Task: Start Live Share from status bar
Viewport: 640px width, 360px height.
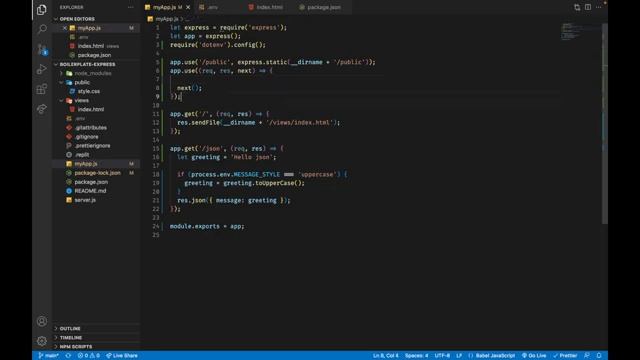Action: point(122,356)
